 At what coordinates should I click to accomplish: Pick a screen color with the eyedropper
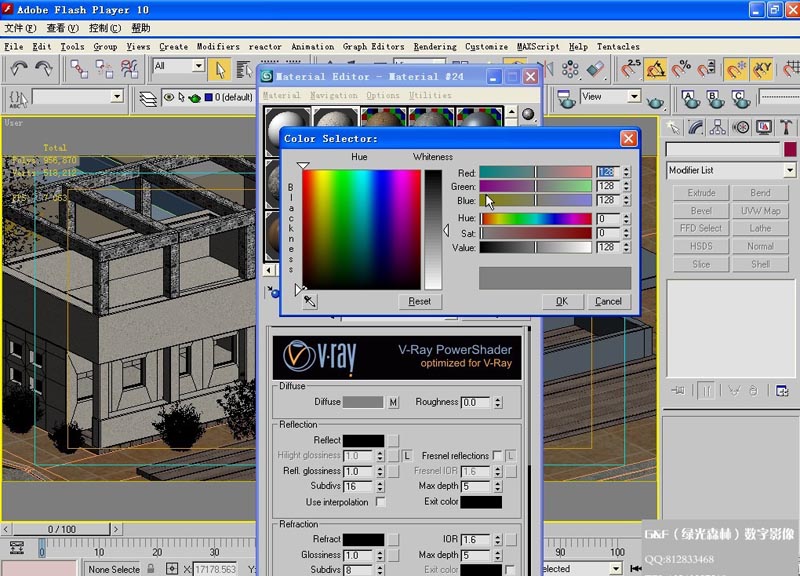coord(310,302)
